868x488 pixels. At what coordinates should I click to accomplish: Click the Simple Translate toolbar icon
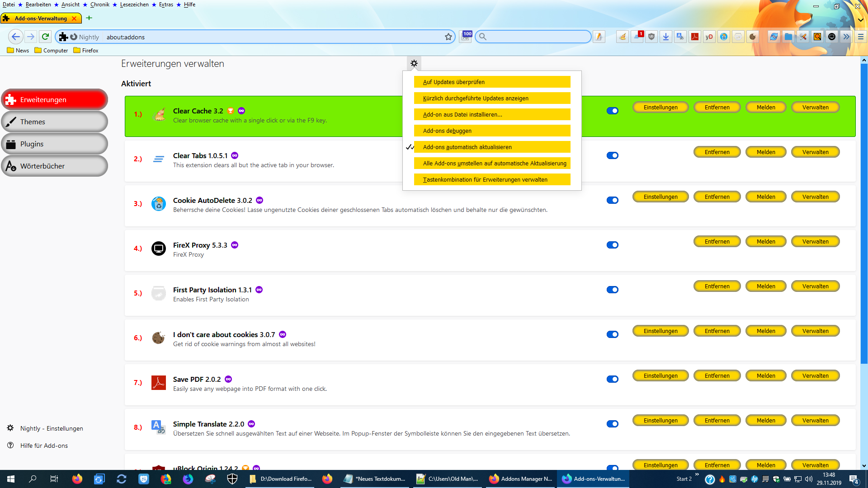coord(680,37)
